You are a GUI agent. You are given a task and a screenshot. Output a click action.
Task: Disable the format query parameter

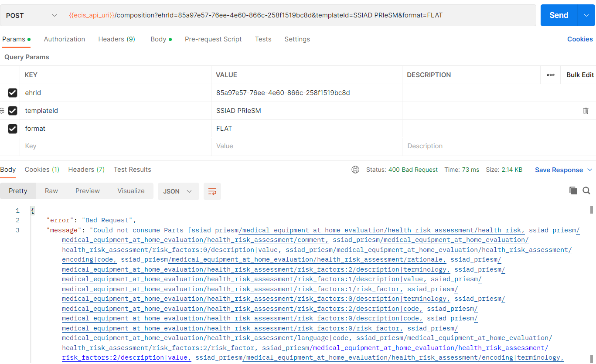pyautogui.click(x=12, y=129)
